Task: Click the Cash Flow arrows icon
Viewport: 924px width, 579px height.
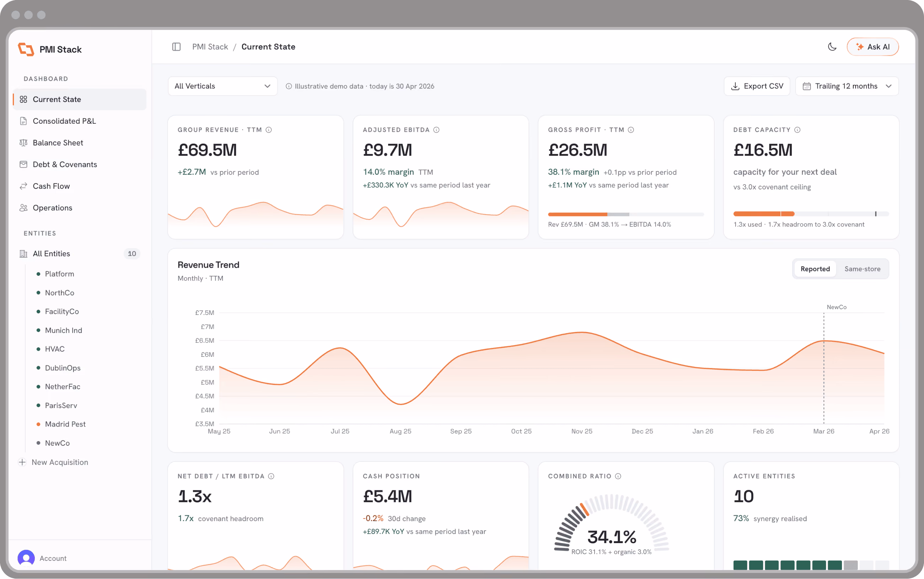Action: click(23, 186)
